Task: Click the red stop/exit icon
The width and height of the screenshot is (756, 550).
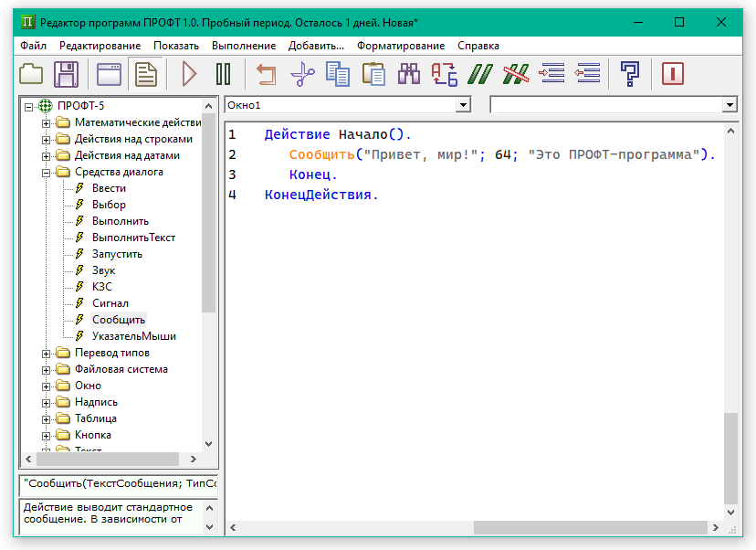Action: [673, 74]
